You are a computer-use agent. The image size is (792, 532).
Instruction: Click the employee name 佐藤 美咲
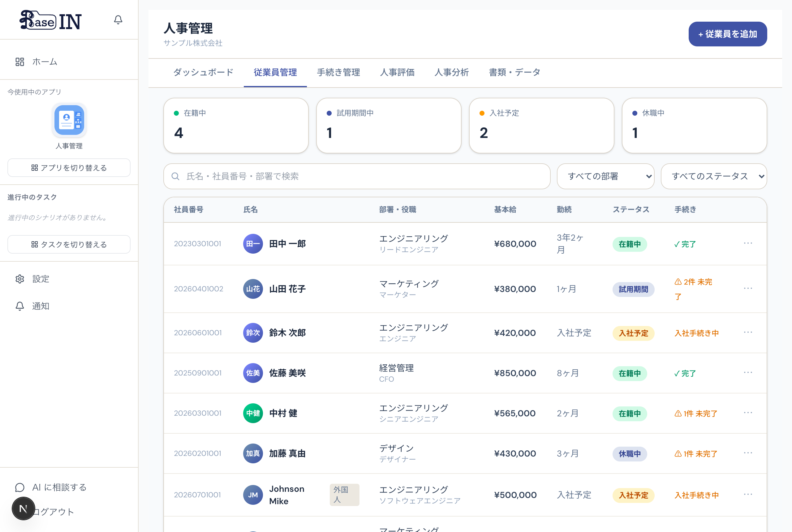[x=287, y=373]
